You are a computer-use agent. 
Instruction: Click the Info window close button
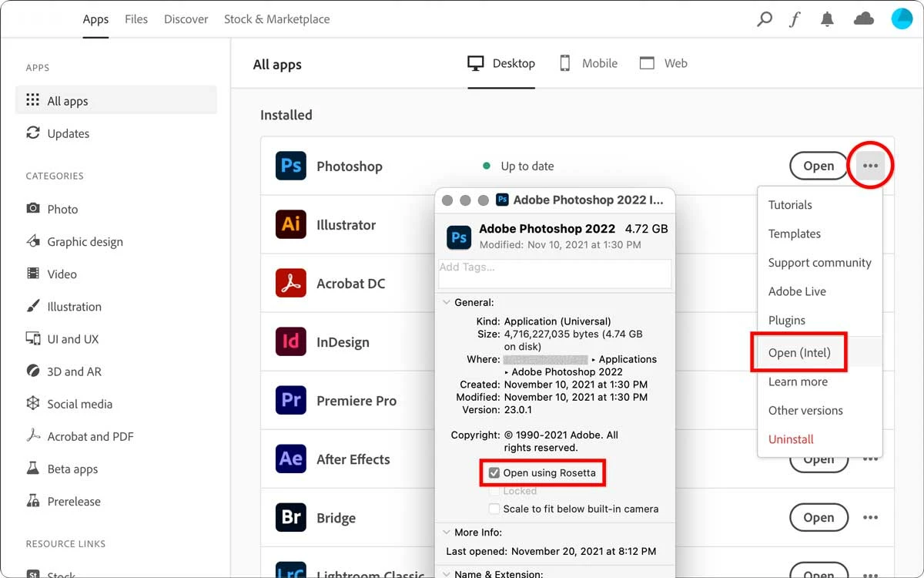tap(447, 200)
